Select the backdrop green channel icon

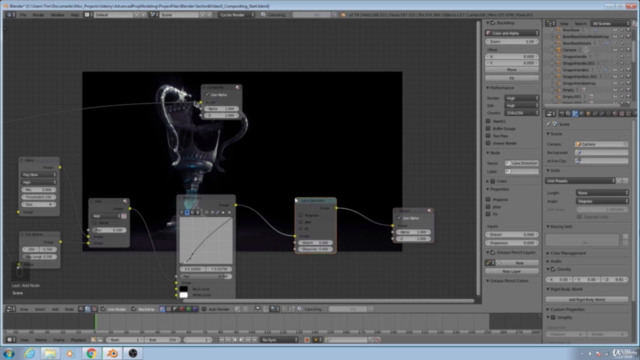point(189,309)
